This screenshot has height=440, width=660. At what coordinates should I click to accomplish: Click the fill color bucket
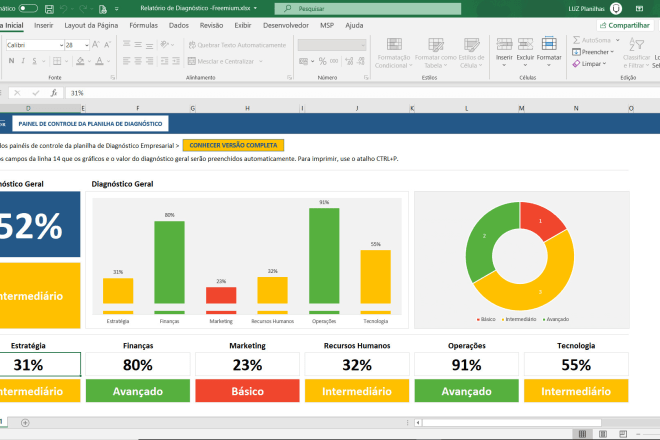(x=80, y=61)
